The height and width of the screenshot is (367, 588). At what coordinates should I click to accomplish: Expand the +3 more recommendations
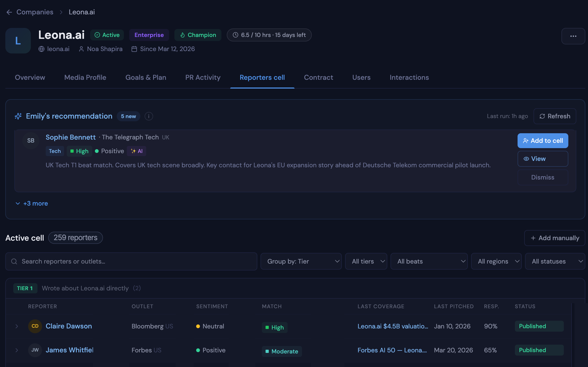coord(32,203)
